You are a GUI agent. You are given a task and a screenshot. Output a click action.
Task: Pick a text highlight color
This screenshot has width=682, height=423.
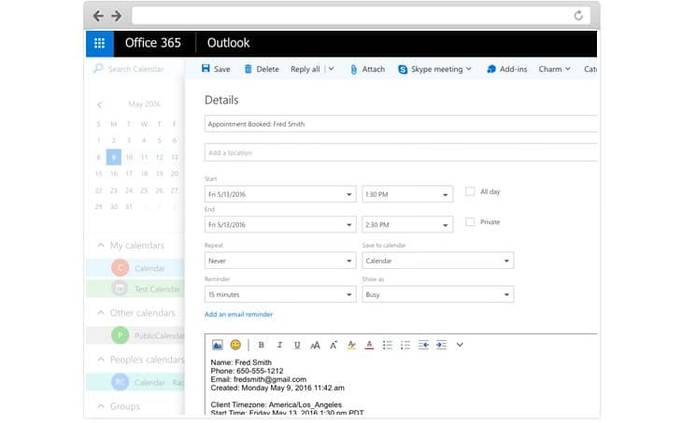(351, 345)
